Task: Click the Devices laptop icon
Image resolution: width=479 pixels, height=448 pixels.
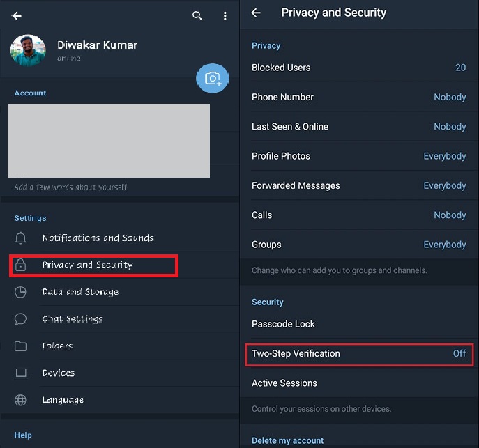Action: (x=21, y=373)
